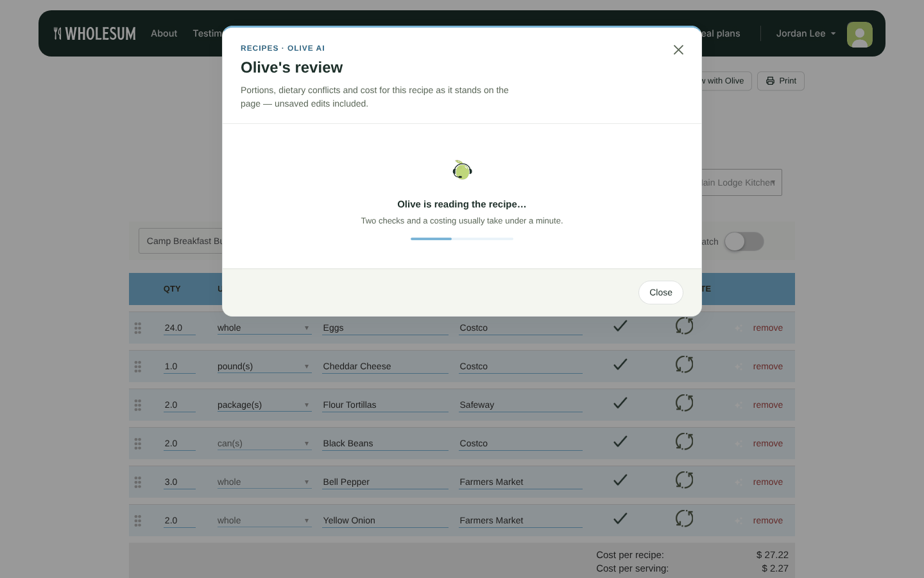Click the Olive reading progress bar
The width and height of the screenshot is (924, 578).
click(x=462, y=239)
